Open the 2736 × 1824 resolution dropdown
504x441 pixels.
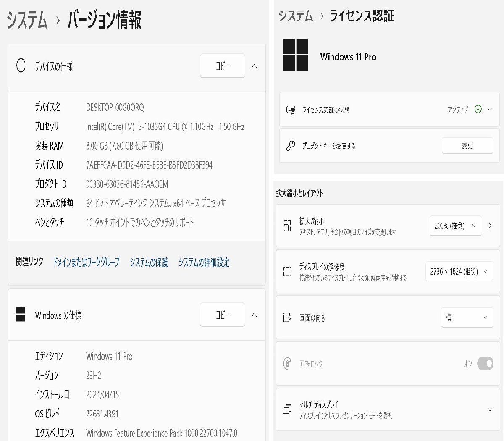[x=459, y=272]
